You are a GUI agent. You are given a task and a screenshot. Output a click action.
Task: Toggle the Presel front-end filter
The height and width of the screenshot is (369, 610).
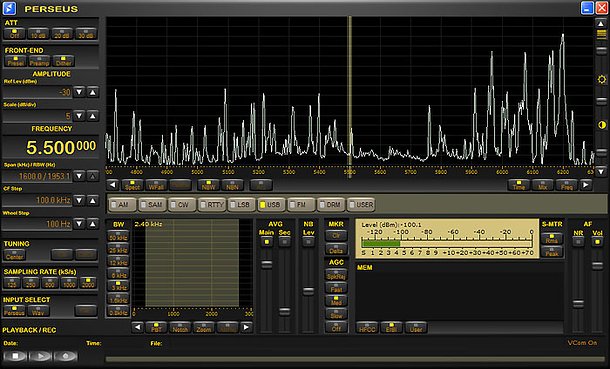[16, 61]
